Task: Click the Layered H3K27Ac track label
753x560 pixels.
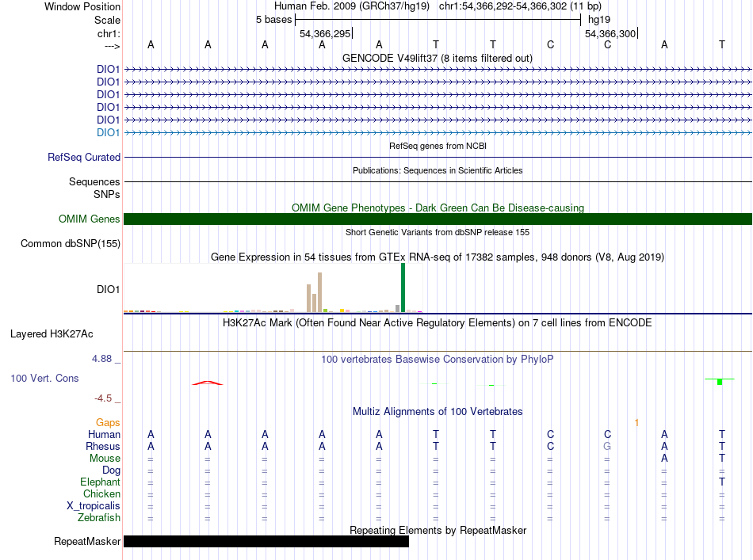Action: click(52, 334)
